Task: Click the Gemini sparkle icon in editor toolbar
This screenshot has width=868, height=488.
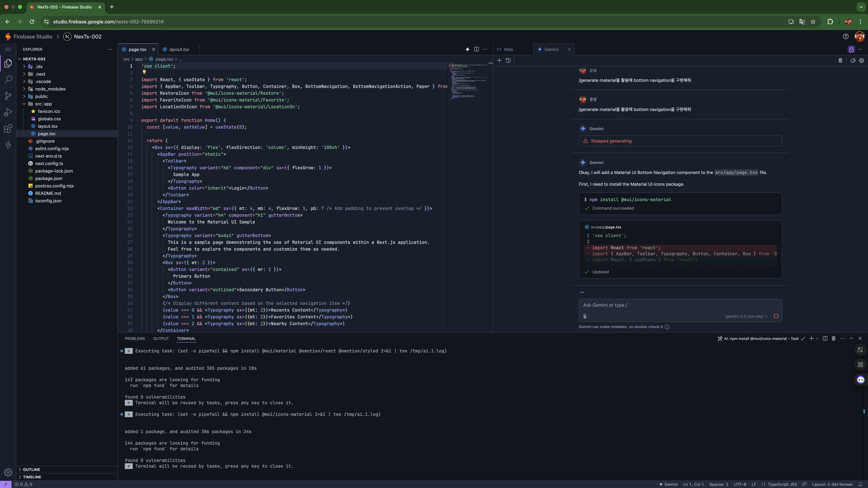Action: [467, 49]
